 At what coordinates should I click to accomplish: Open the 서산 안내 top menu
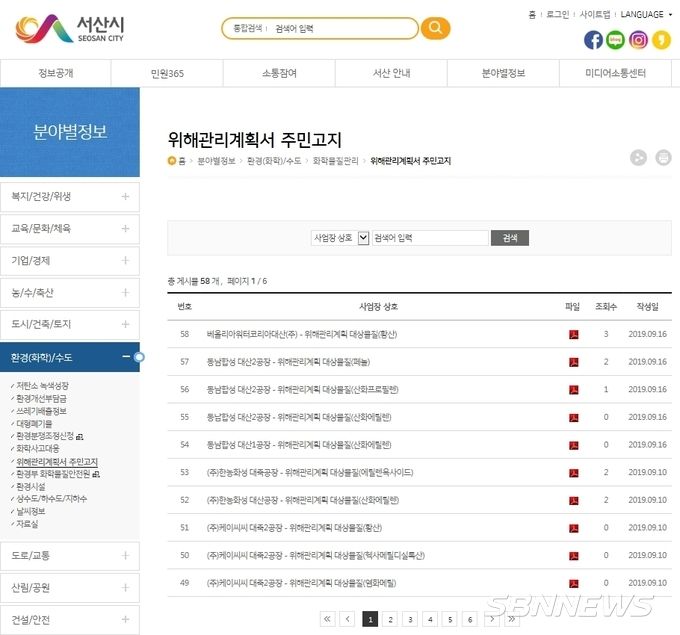pos(391,73)
